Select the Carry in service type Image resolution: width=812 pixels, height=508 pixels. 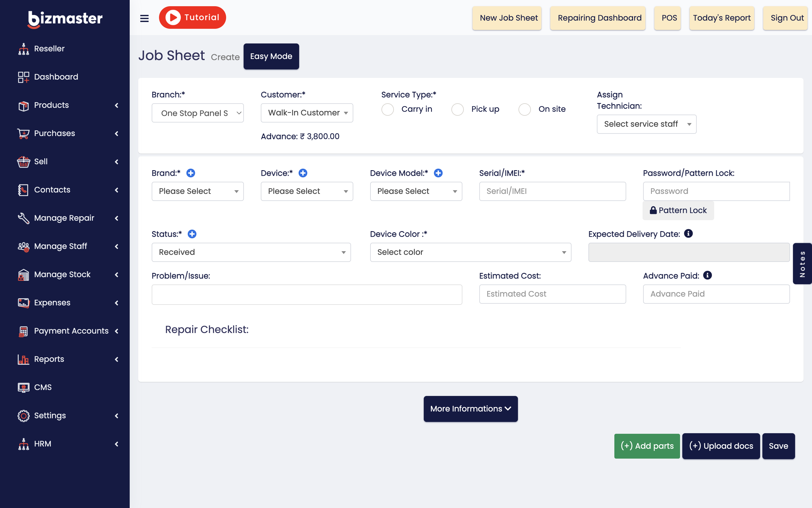(388, 109)
